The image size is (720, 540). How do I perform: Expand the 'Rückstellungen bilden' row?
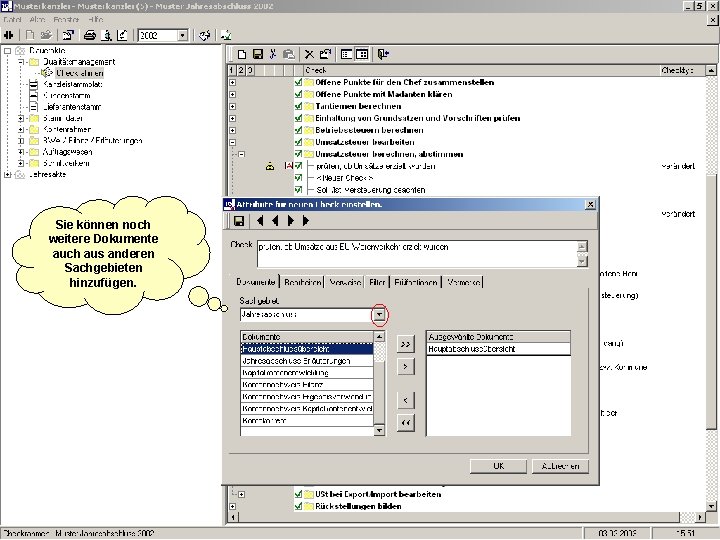pos(233,506)
